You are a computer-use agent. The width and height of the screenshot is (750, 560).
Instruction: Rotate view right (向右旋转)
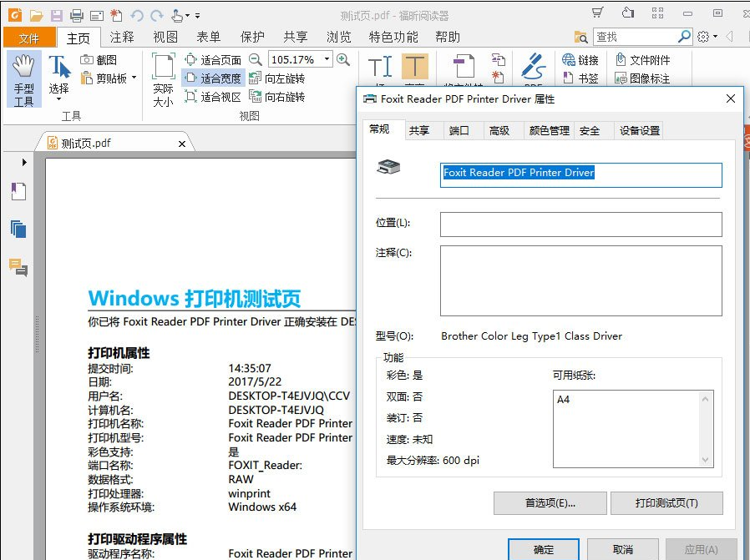coord(276,97)
